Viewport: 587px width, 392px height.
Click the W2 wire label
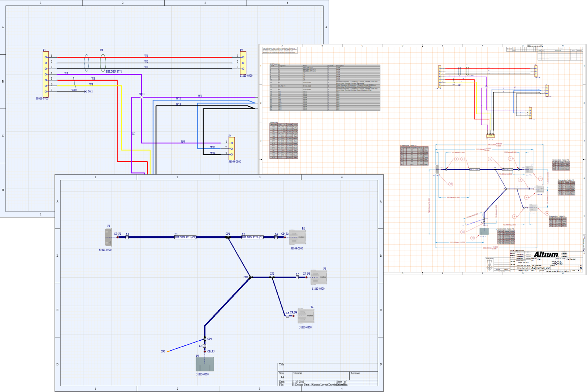(146, 62)
